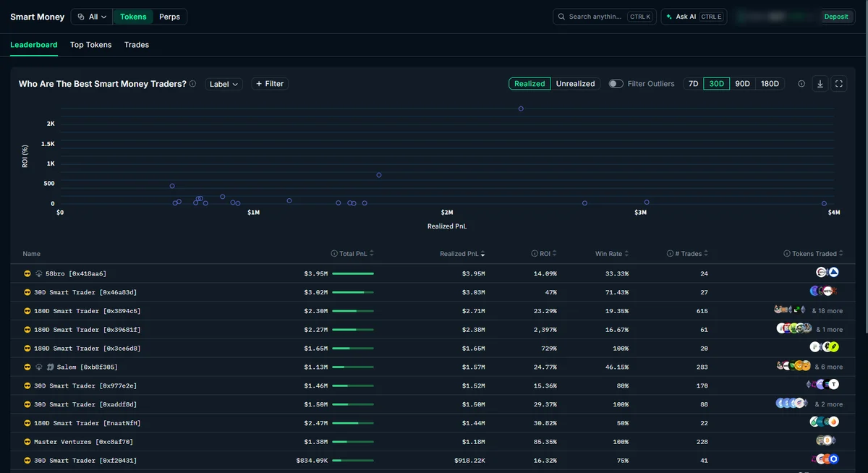868x473 pixels.
Task: Click token icons in 58bro row
Action: click(x=827, y=273)
